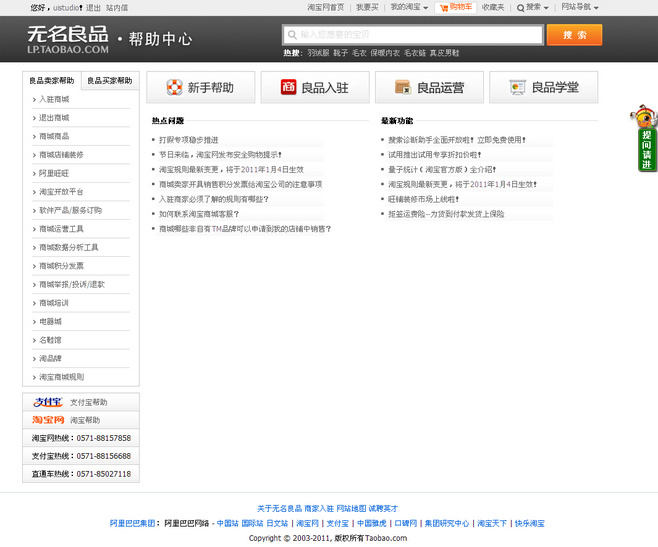658x547 pixels.
Task: Open 淘宝开放平台 category
Action: pyautogui.click(x=61, y=192)
